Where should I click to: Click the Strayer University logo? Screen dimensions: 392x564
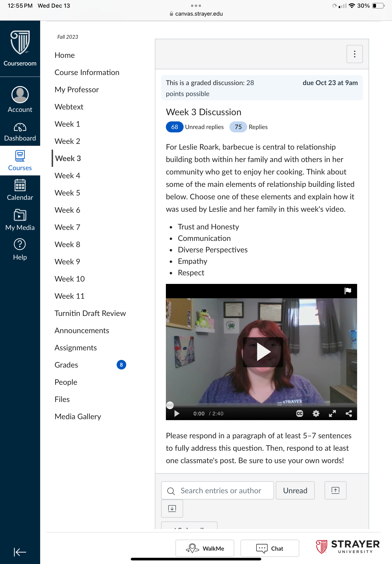pyautogui.click(x=348, y=547)
